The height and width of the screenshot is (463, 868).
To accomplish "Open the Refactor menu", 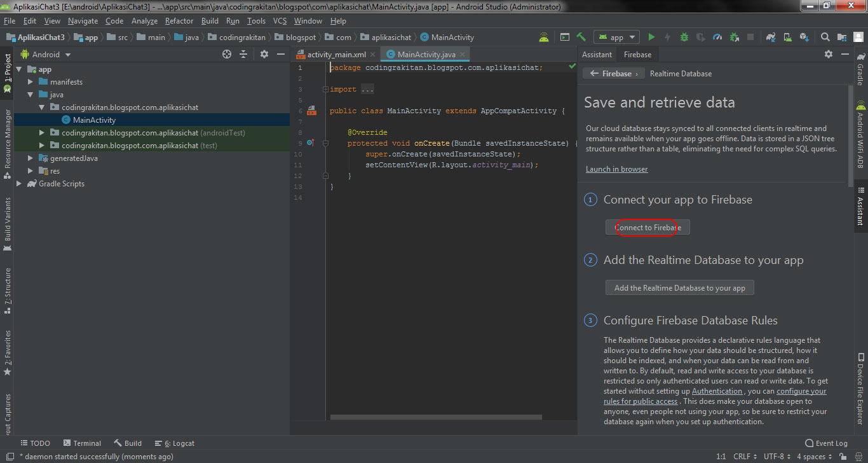I will pos(179,20).
